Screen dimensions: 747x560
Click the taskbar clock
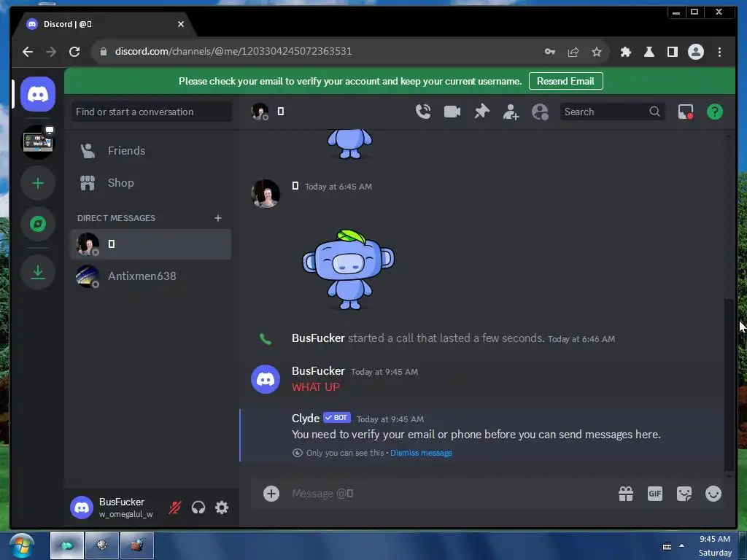[x=715, y=545]
